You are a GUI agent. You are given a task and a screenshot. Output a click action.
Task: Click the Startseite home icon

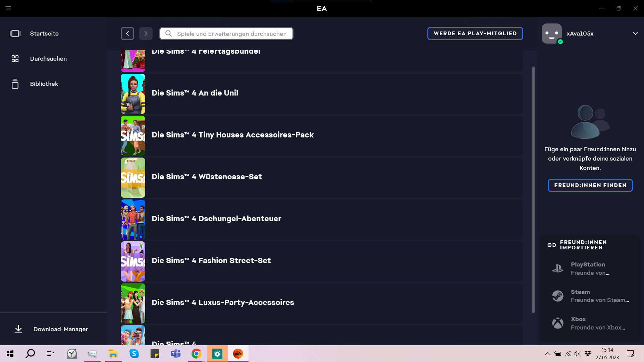click(15, 34)
